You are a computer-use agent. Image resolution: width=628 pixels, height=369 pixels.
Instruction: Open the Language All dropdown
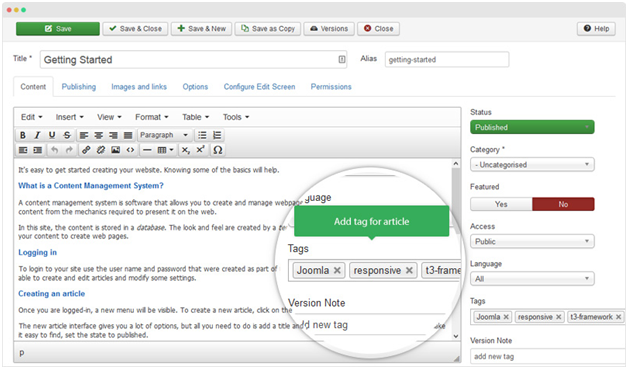[532, 278]
